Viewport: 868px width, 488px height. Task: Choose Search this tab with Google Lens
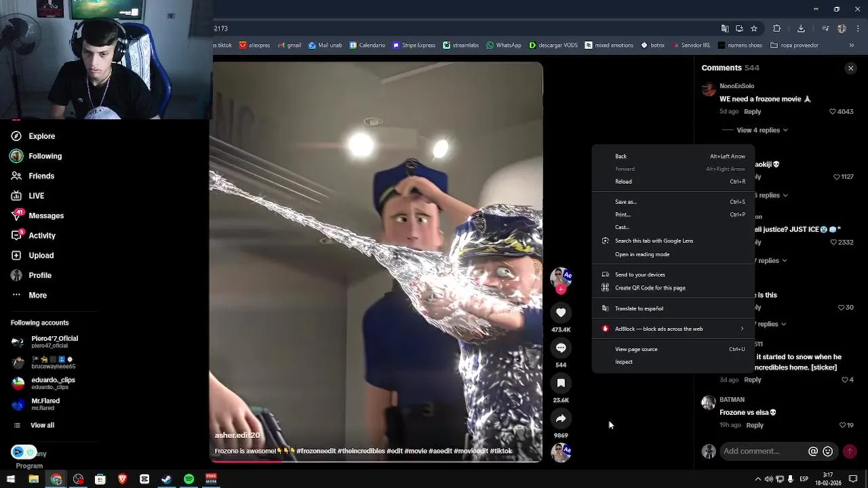click(673, 241)
